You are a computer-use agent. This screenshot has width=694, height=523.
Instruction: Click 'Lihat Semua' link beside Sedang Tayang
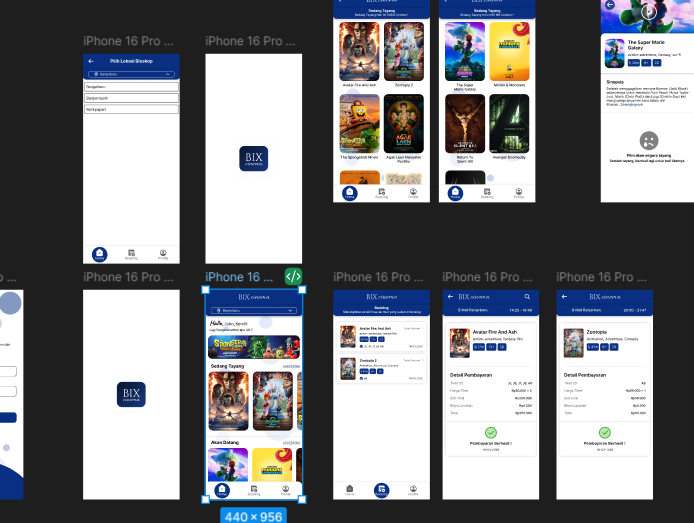coord(291,366)
